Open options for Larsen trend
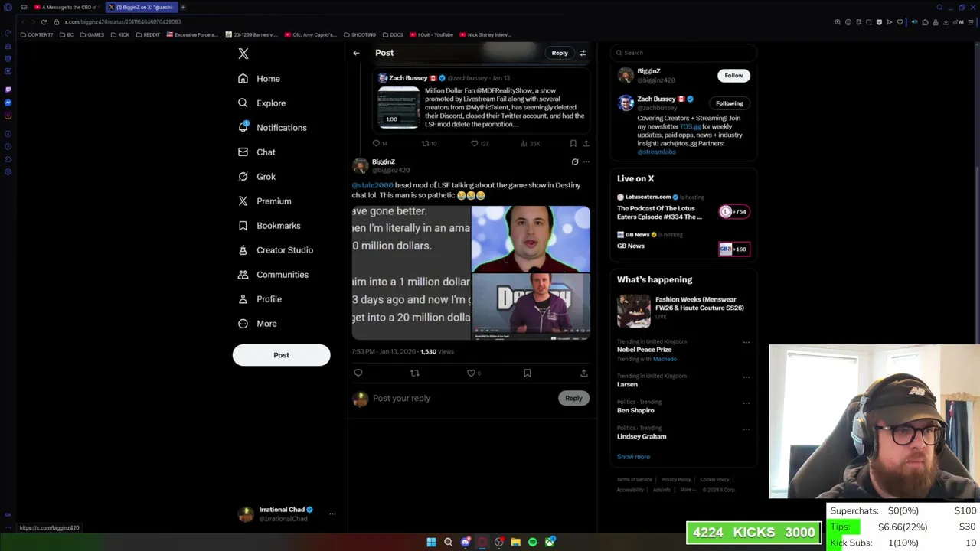 tap(746, 377)
